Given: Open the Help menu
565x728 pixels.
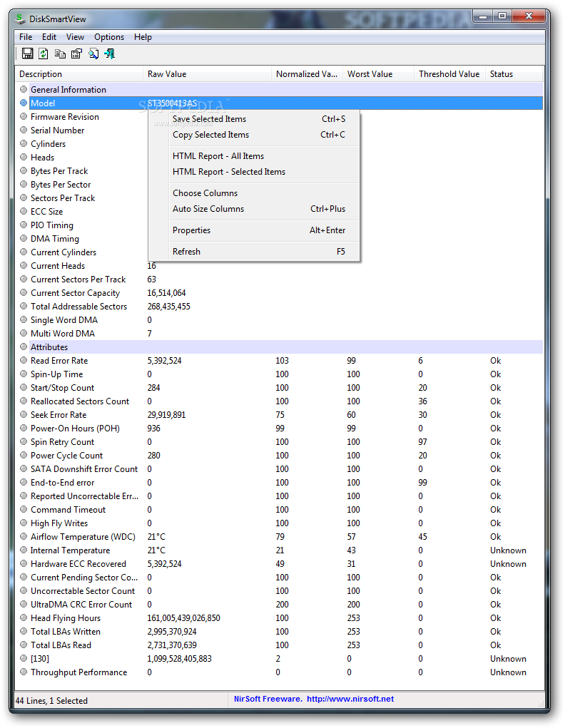Looking at the screenshot, I should [143, 36].
